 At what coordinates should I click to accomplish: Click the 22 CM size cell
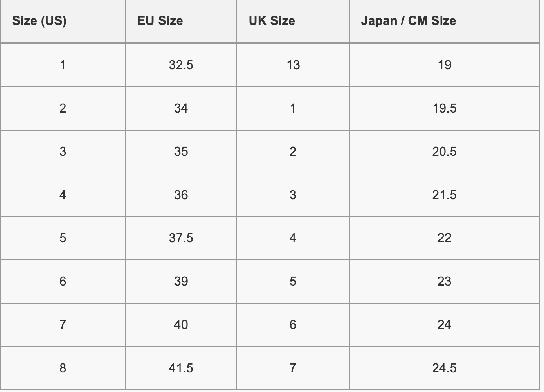(x=444, y=238)
